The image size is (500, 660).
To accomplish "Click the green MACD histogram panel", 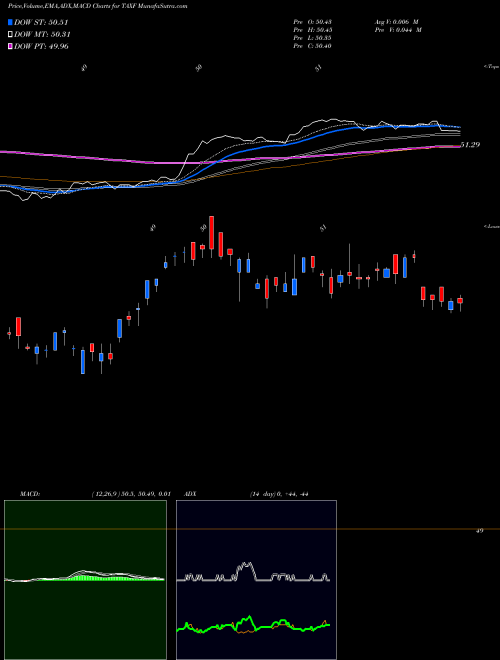I will [85, 580].
